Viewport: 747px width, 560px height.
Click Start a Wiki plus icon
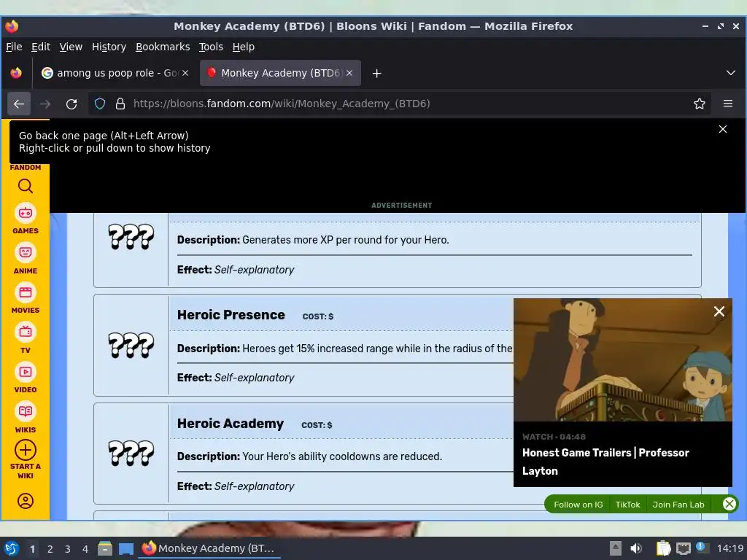(x=26, y=450)
